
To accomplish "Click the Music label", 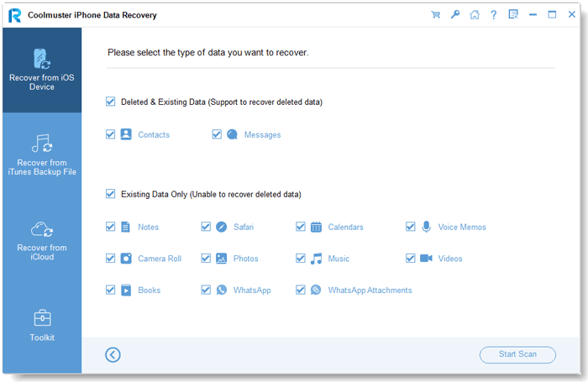I will click(x=339, y=259).
